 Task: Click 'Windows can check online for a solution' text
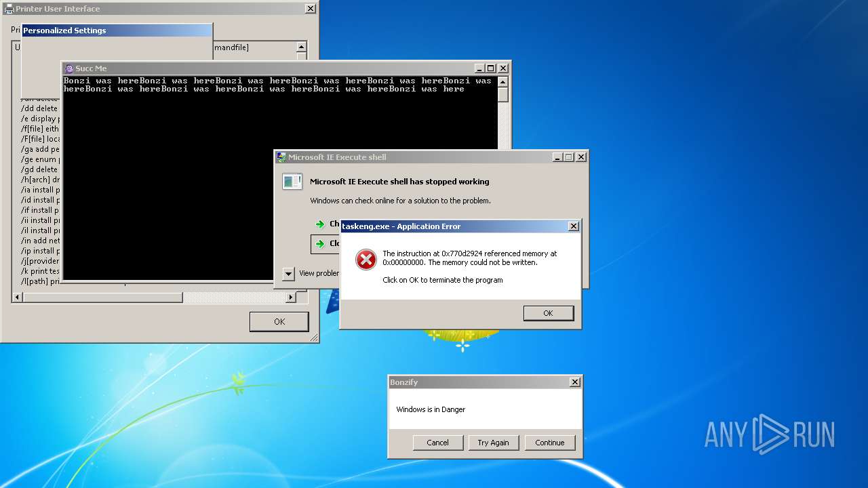[400, 201]
